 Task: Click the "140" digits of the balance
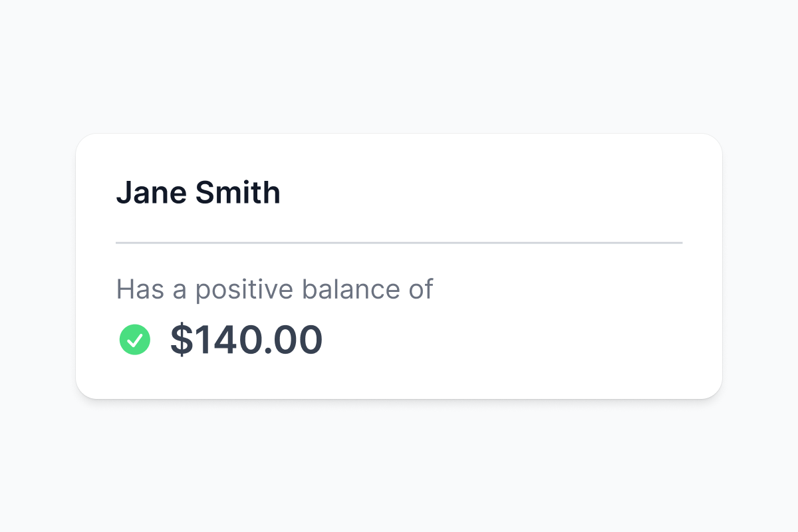pyautogui.click(x=227, y=340)
